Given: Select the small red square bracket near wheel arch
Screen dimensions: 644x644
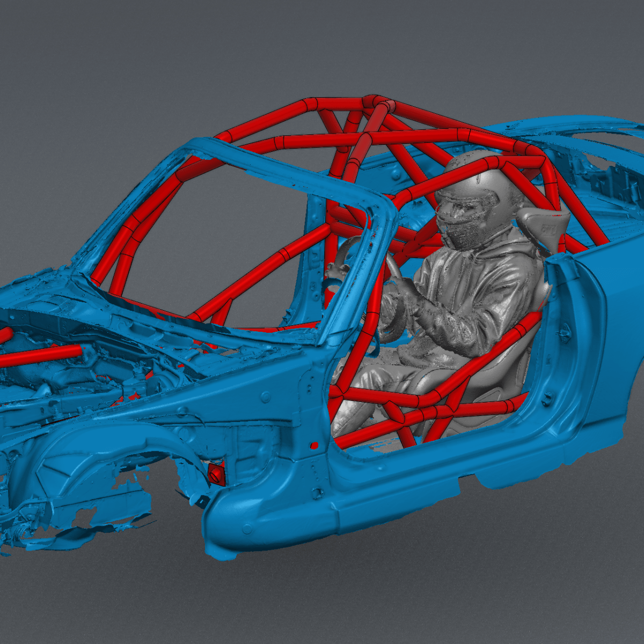Looking at the screenshot, I should click(216, 473).
